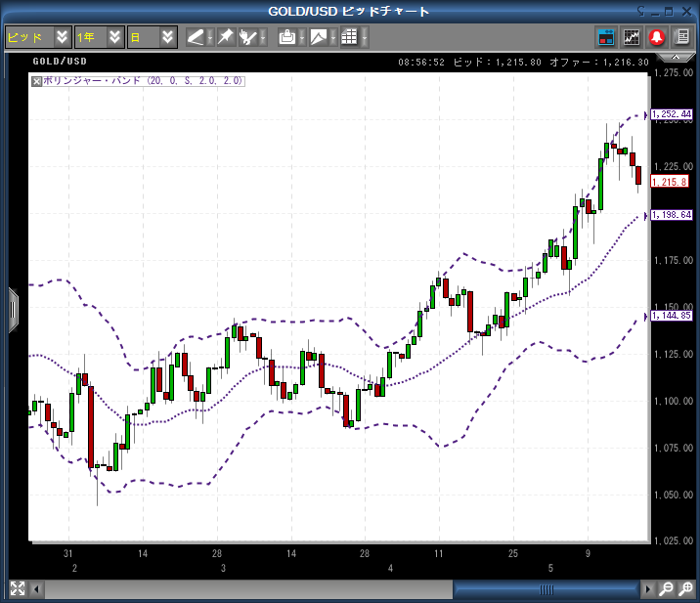Open the ビッド price type dropdown
Screen dimensions: 700x603
tap(38, 37)
